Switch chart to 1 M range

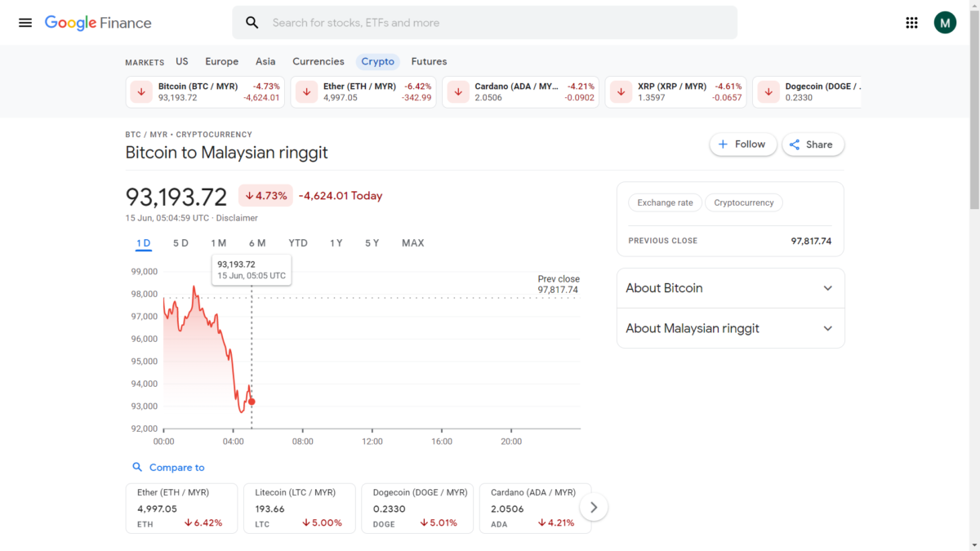pyautogui.click(x=218, y=243)
